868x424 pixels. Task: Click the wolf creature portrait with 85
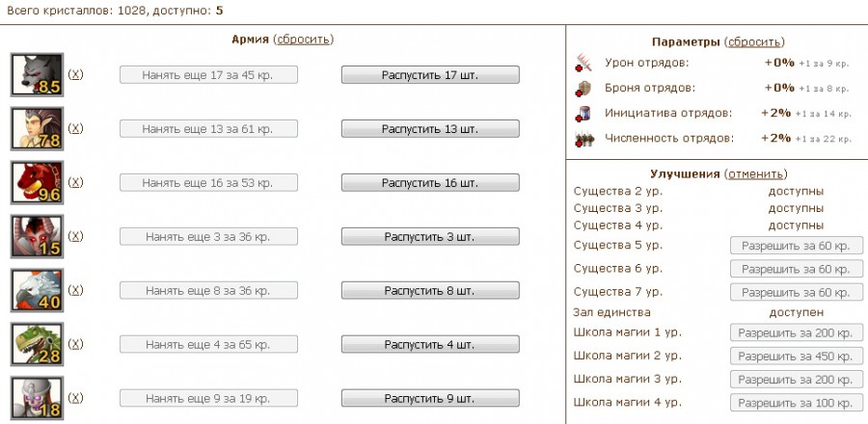click(37, 74)
